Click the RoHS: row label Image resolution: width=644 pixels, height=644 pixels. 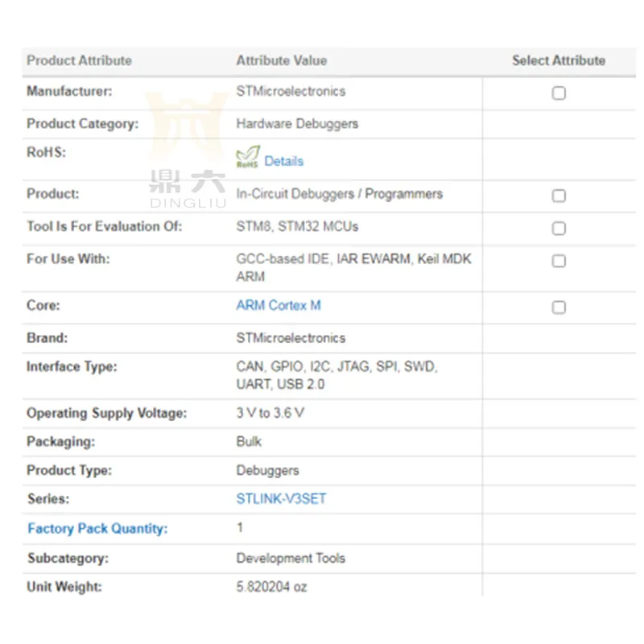(x=47, y=152)
